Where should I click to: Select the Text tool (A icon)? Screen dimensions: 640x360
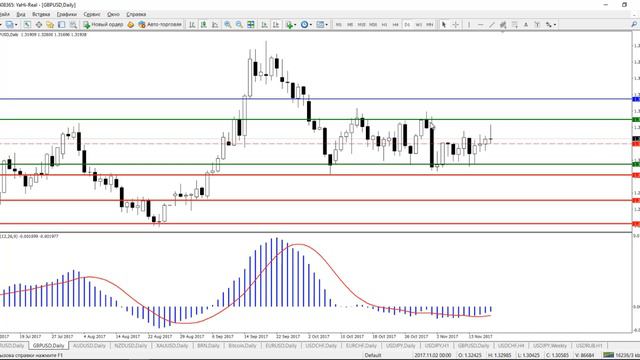point(526,24)
